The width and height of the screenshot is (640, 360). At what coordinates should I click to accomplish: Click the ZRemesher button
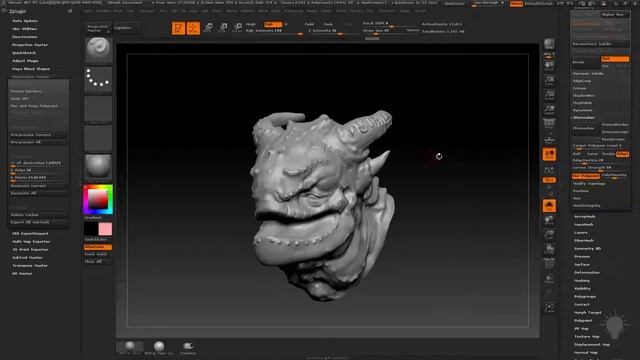(586, 128)
